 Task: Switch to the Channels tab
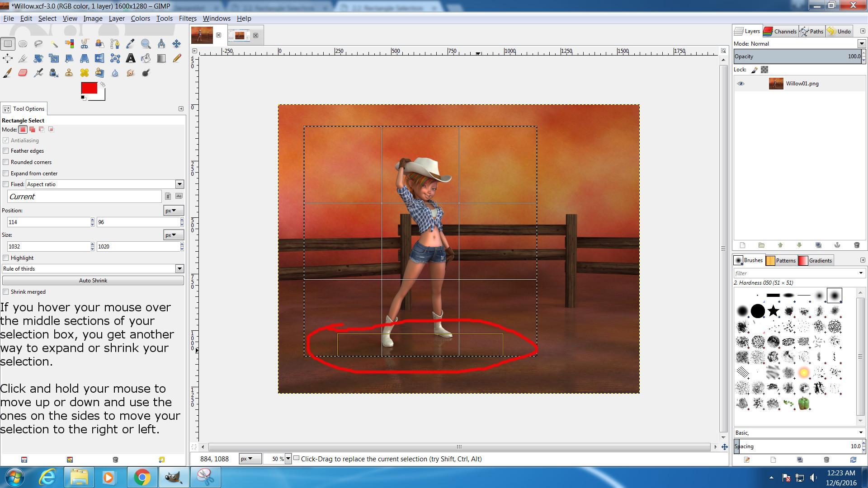click(x=780, y=31)
